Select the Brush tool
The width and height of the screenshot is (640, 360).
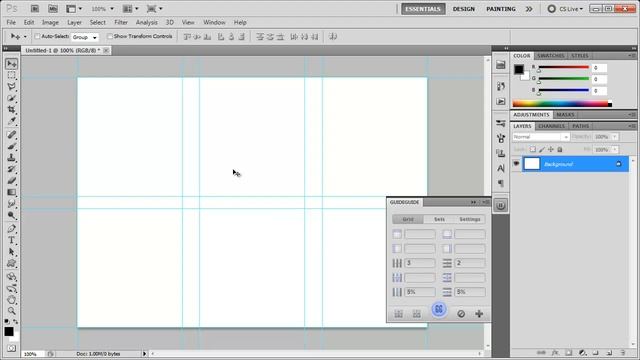[11, 146]
